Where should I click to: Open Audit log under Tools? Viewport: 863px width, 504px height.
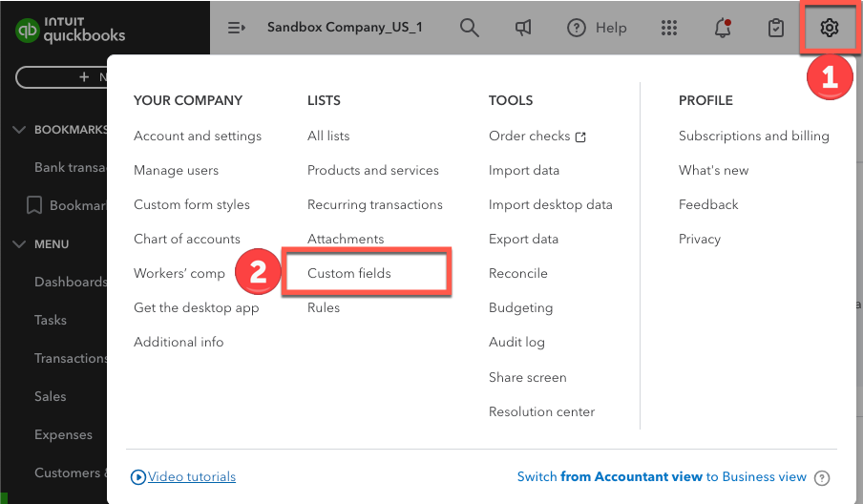coord(516,342)
